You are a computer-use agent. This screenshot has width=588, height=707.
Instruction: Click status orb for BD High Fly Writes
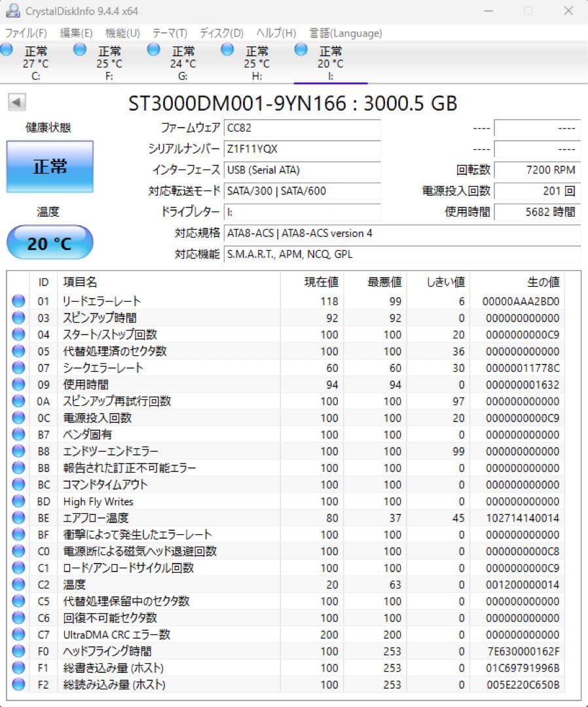click(18, 501)
